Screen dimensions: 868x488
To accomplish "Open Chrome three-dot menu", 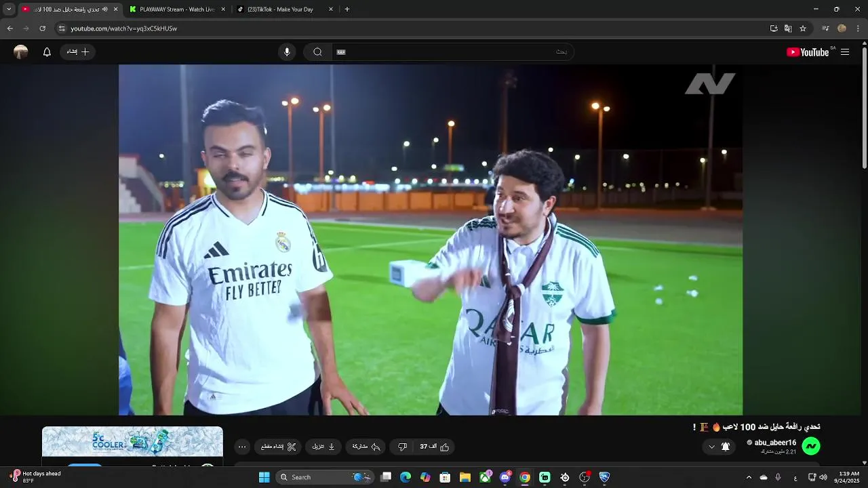I will tap(858, 28).
